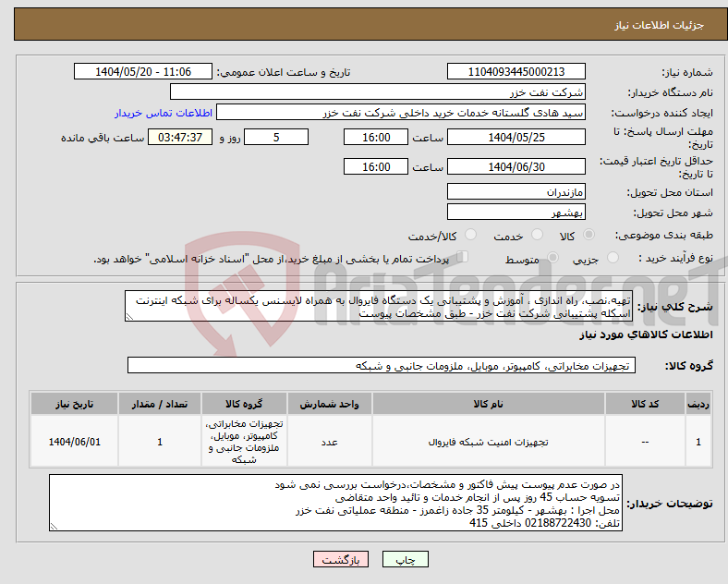Click the بازگشت back button
728x584 pixels.
[x=341, y=559]
